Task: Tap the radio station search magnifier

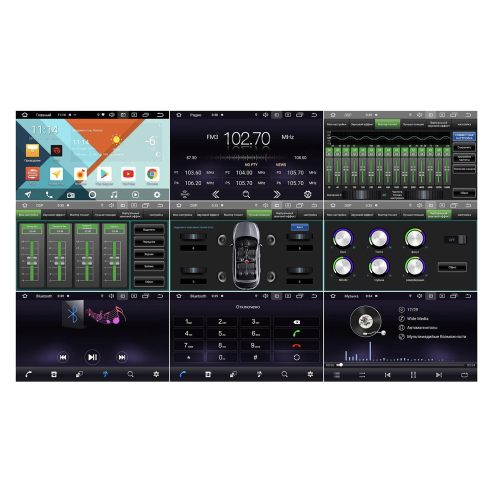Action: coord(246,194)
